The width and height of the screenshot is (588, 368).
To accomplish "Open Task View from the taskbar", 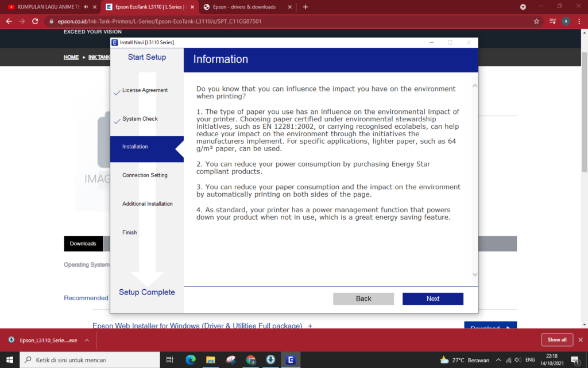I will tap(169, 360).
